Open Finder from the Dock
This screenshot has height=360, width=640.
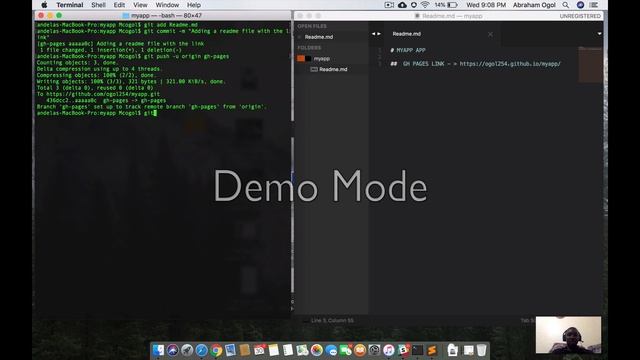pos(158,350)
